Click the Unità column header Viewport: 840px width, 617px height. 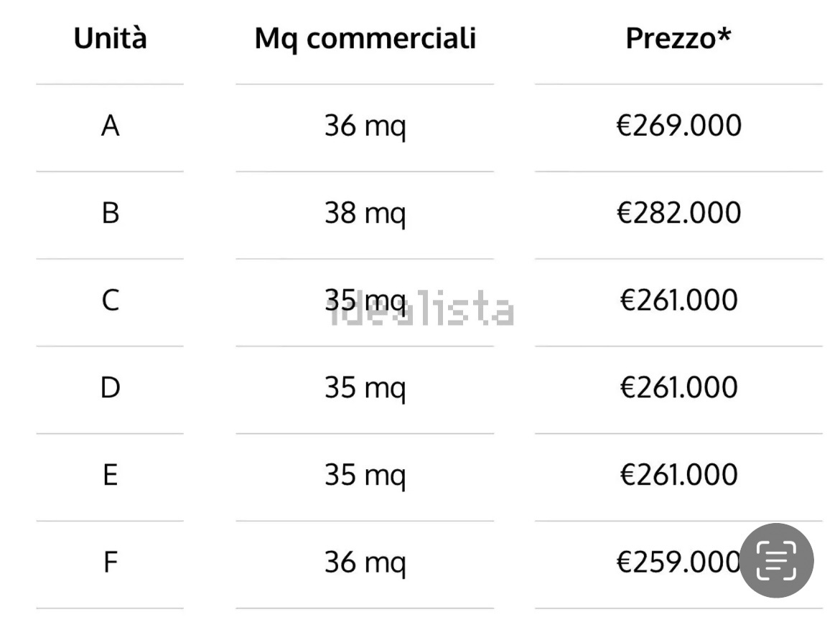110,39
